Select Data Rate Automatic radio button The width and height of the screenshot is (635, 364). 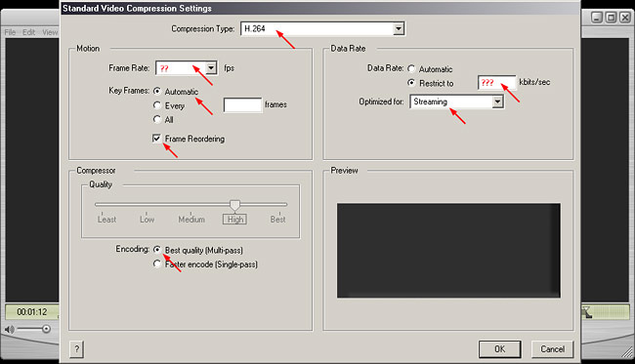coord(411,68)
